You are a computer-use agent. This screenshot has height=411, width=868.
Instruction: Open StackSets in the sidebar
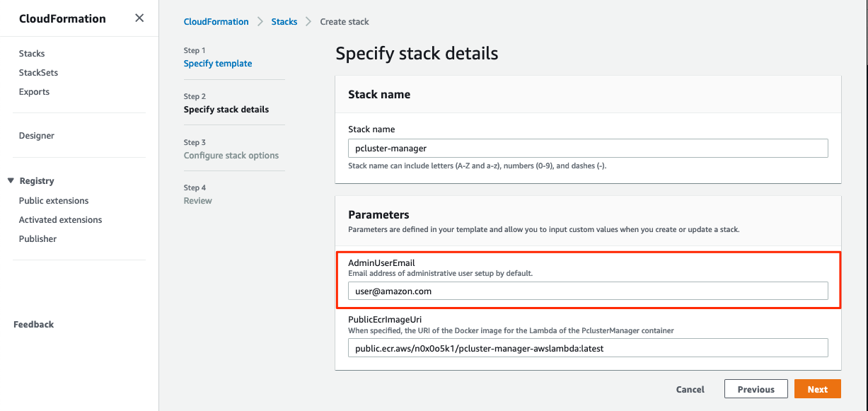38,73
